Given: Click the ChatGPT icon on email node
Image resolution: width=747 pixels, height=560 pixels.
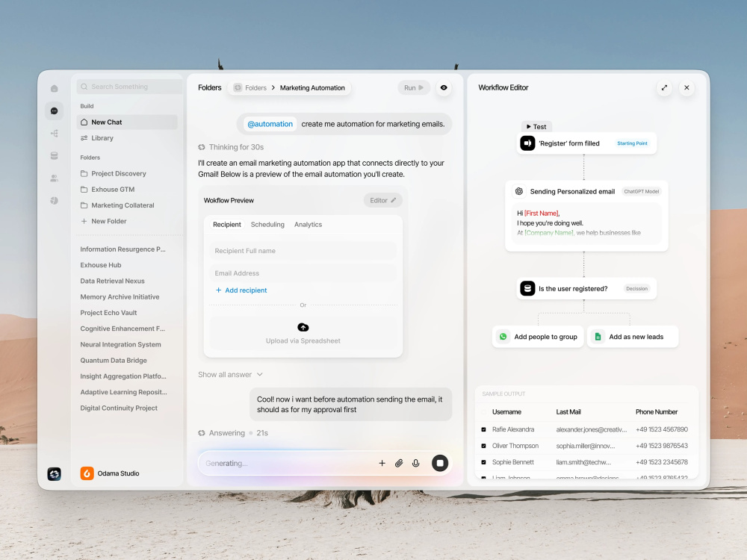Looking at the screenshot, I should pyautogui.click(x=519, y=191).
